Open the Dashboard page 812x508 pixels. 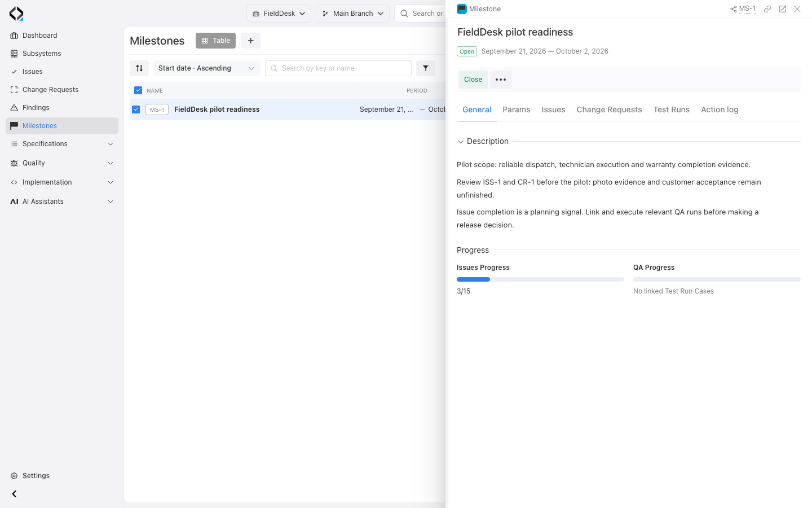tap(62, 36)
